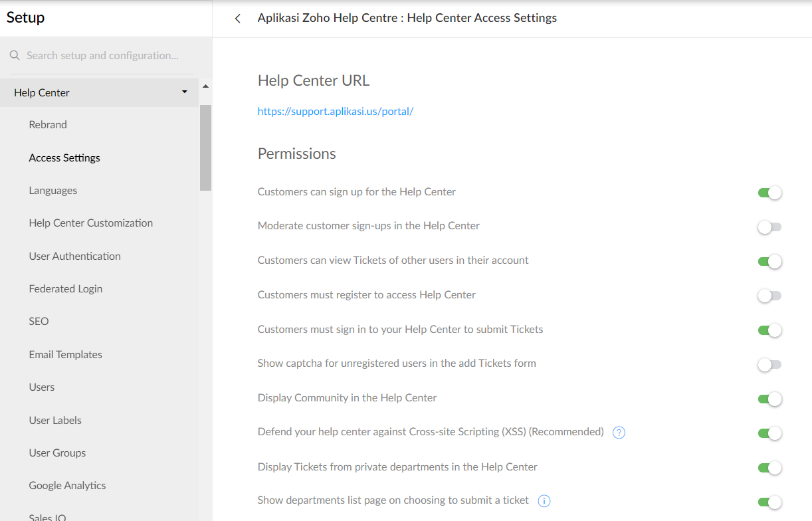The image size is (812, 521).
Task: Open Help Center Customization
Action: pos(91,223)
